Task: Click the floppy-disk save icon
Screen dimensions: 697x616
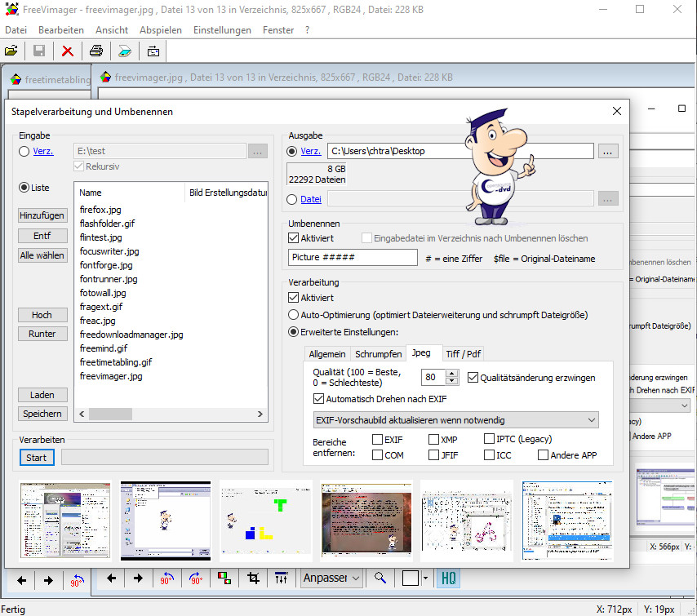Action: 39,51
